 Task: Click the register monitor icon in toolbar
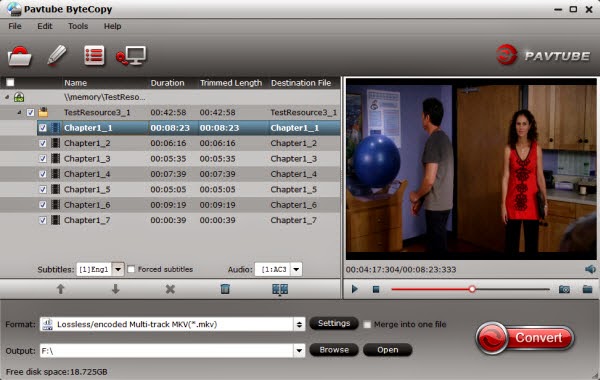point(131,56)
